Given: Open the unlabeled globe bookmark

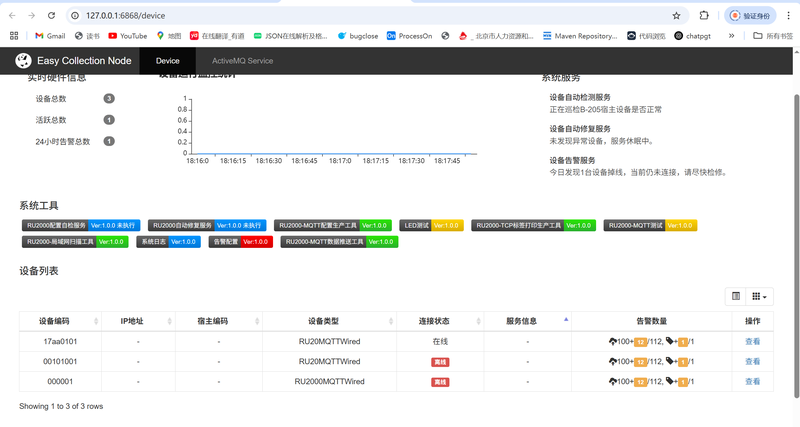Looking at the screenshot, I should click(x=445, y=36).
